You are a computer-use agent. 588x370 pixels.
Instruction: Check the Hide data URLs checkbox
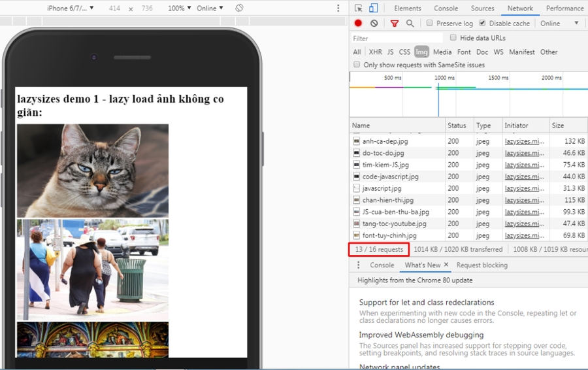[x=453, y=38]
